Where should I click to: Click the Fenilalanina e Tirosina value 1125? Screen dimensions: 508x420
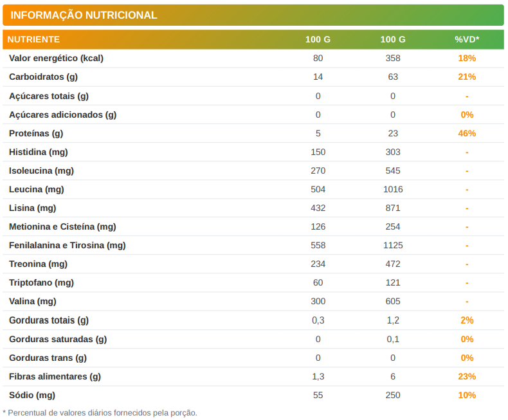pos(393,245)
